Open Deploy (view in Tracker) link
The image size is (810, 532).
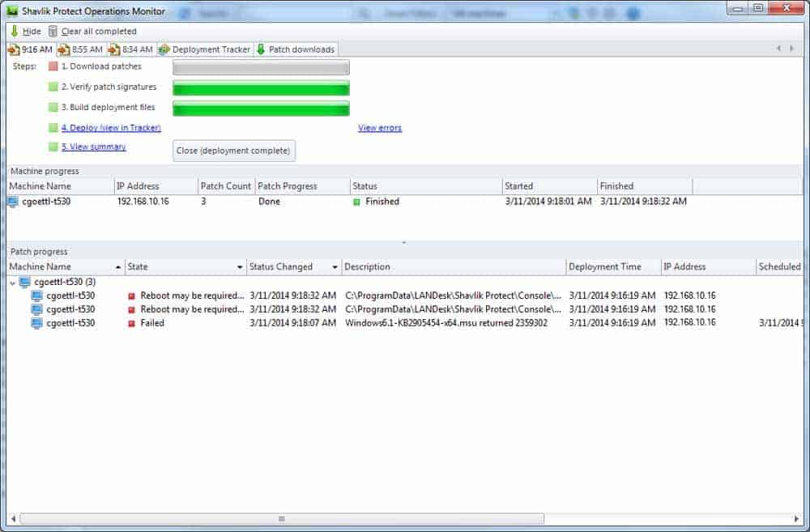tap(111, 128)
